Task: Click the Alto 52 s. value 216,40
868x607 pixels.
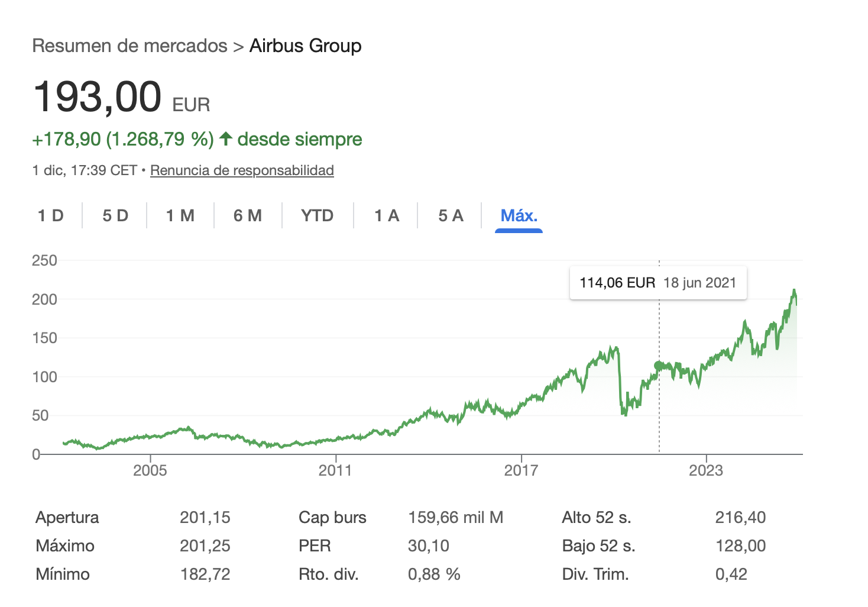Action: (740, 518)
